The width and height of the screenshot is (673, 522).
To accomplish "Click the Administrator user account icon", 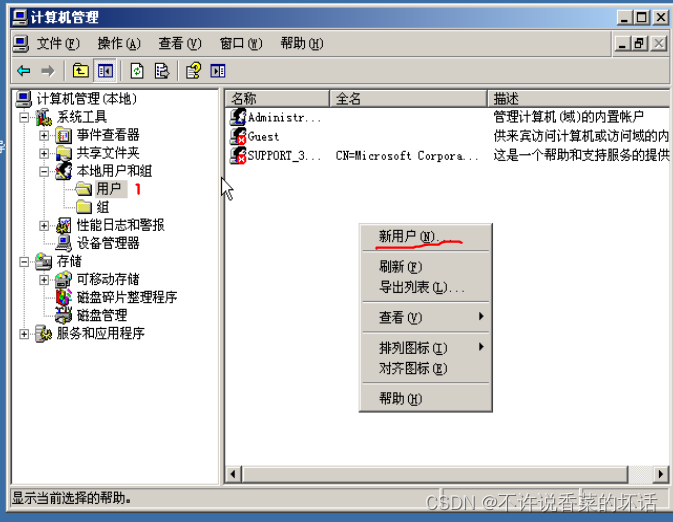I will point(238,116).
